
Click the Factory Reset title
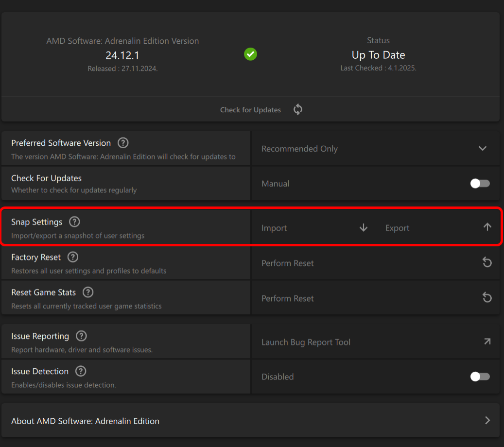(x=36, y=258)
